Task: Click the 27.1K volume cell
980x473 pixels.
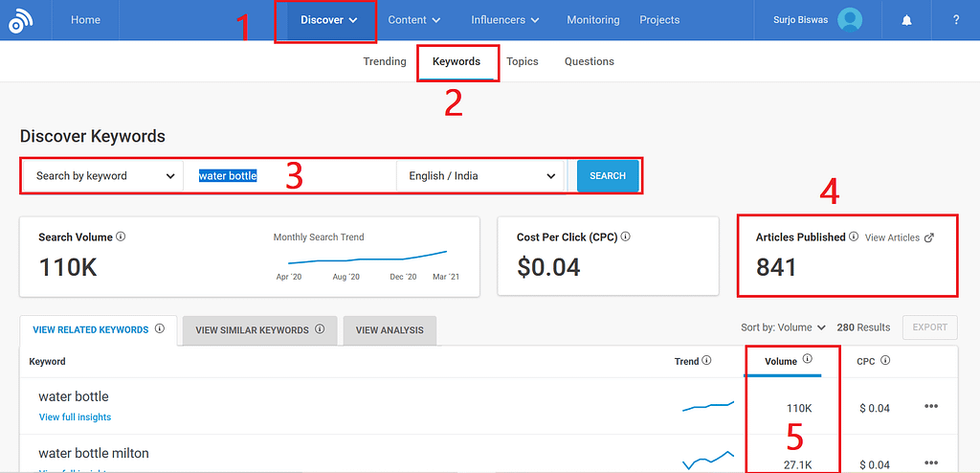Action: [798, 464]
